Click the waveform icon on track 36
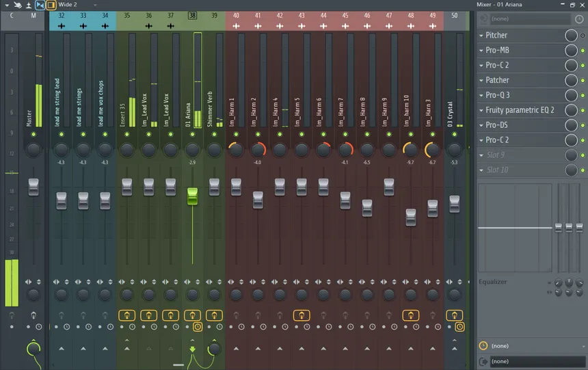This screenshot has height=370, width=588. 149,26
